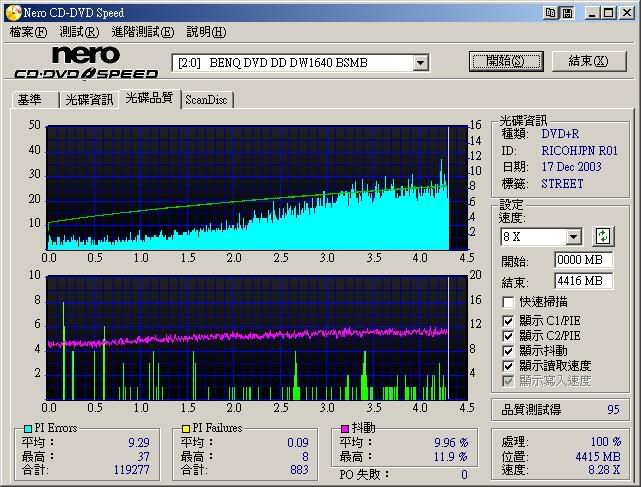
Task: Click the jitter average 9.96 %
Action: click(x=451, y=443)
